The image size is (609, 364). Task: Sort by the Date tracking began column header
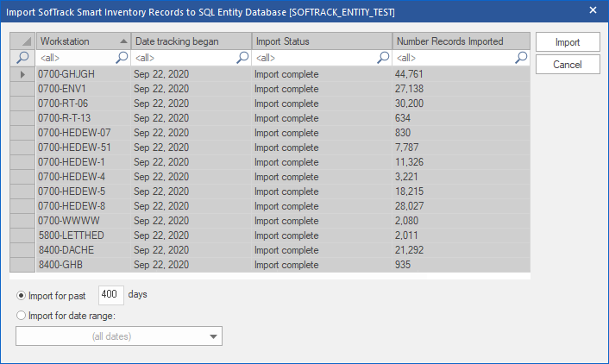[x=191, y=41]
